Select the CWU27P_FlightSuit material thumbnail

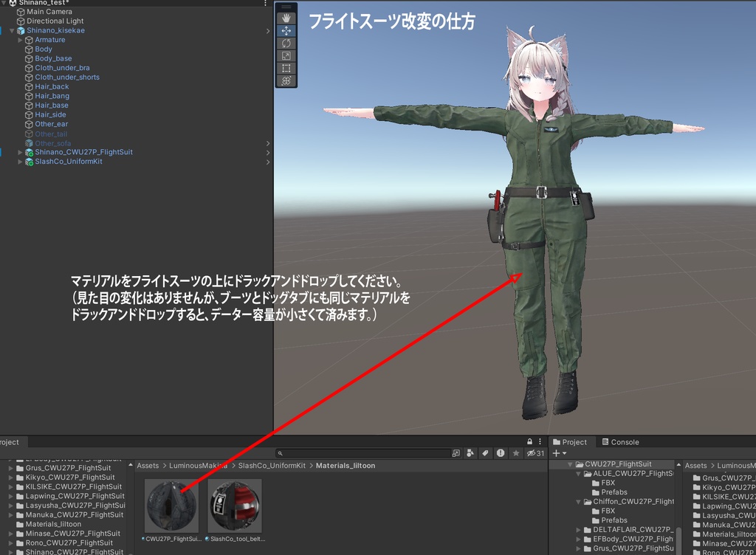pyautogui.click(x=171, y=506)
